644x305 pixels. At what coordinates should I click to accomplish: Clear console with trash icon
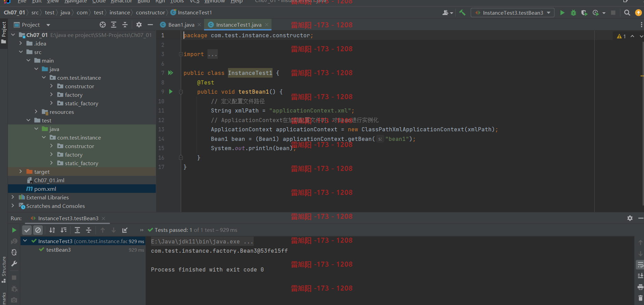640,298
